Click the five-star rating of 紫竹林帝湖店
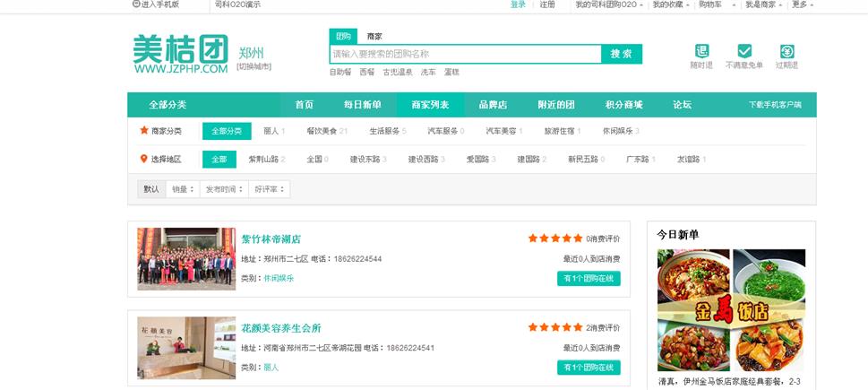The width and height of the screenshot is (868, 390). click(x=554, y=238)
